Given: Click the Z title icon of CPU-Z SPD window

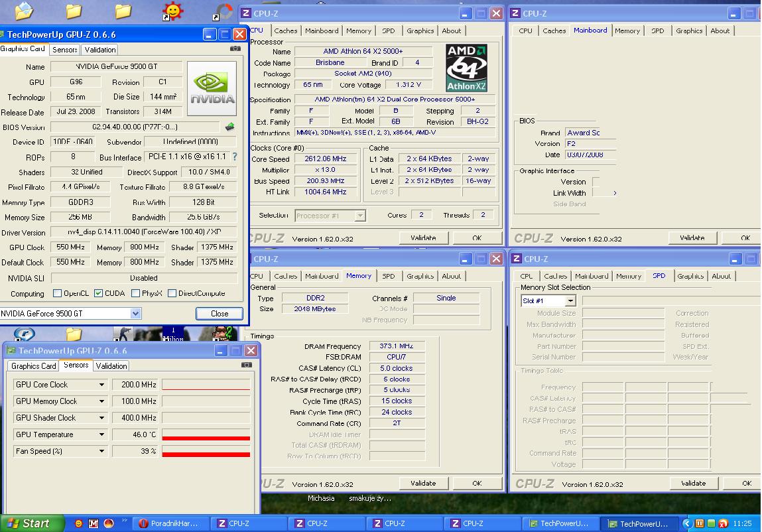Looking at the screenshot, I should click(x=516, y=259).
